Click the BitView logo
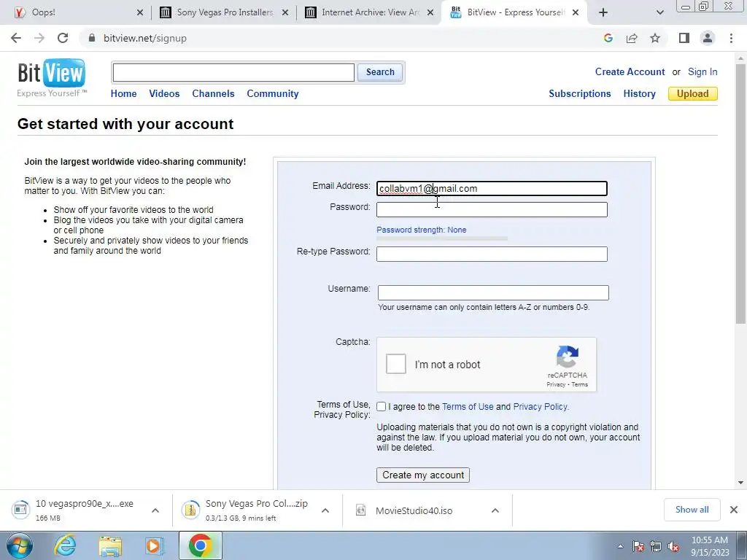Image resolution: width=747 pixels, height=560 pixels. pos(52,78)
